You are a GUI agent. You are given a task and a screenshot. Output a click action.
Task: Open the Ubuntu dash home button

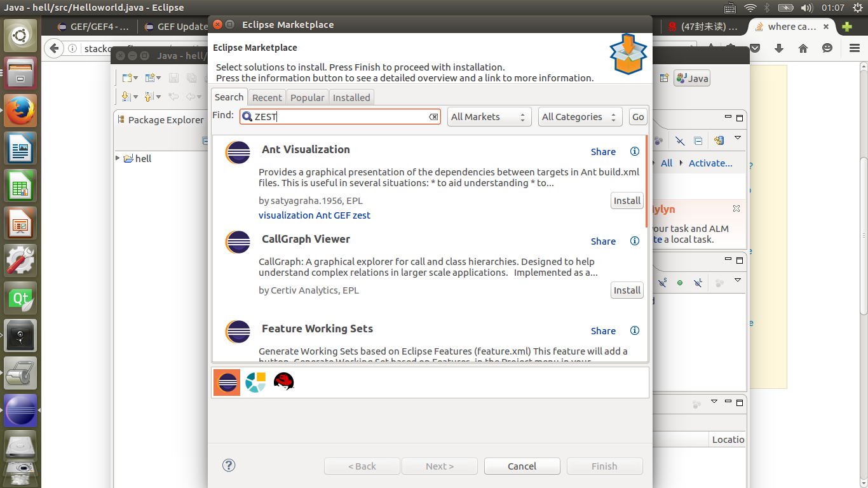(20, 35)
